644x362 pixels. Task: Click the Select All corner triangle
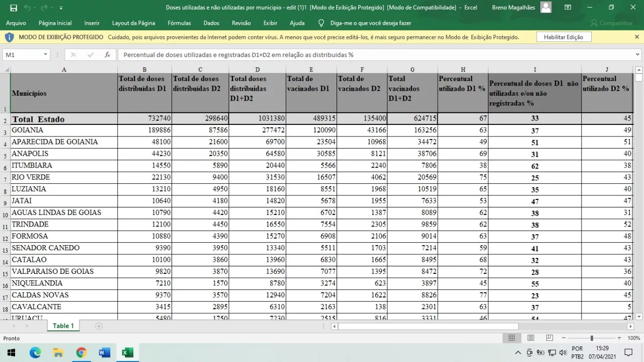(6, 69)
